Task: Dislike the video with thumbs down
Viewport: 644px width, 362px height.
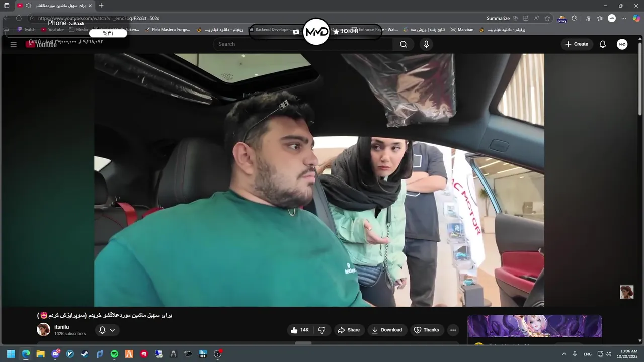Action: tap(322, 330)
